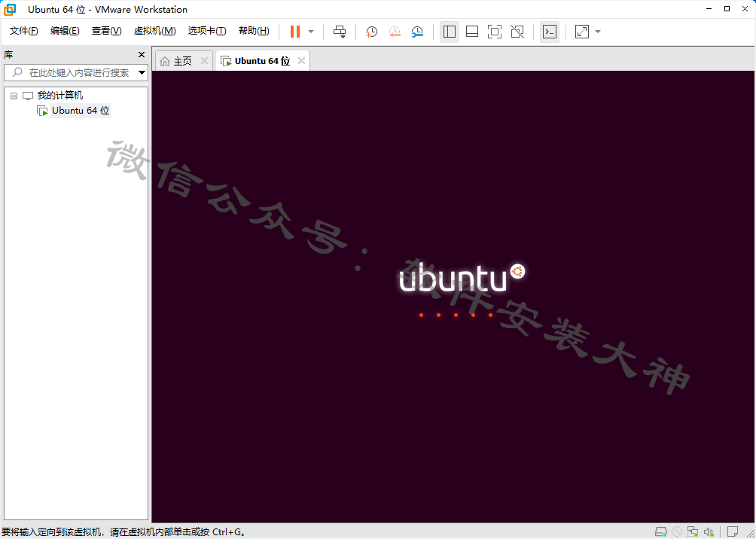The image size is (756, 539).
Task: Click the status bar text about Ctrl+G
Action: tap(123, 532)
